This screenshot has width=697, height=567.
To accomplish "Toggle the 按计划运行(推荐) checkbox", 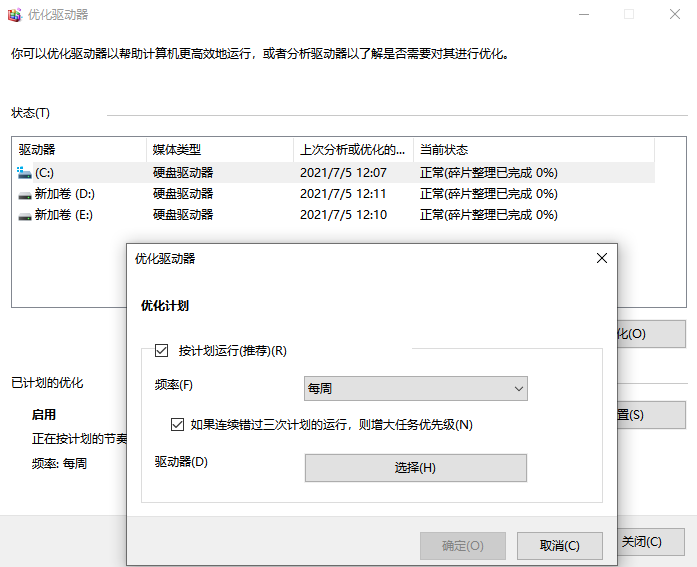I will (x=161, y=351).
